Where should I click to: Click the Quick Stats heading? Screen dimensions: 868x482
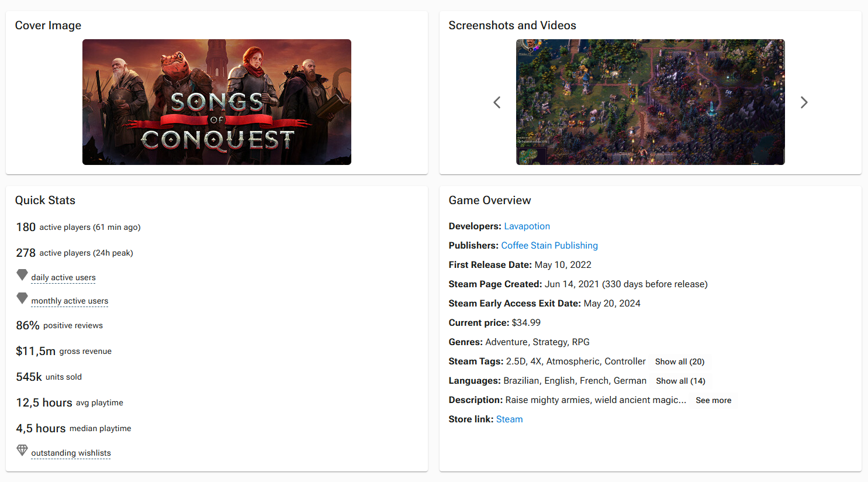pyautogui.click(x=45, y=200)
